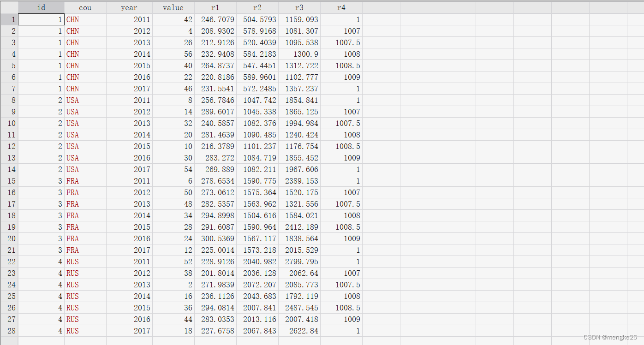Click r4 value 1008.5 in row 26
This screenshot has height=345, width=644.
pyautogui.click(x=341, y=308)
